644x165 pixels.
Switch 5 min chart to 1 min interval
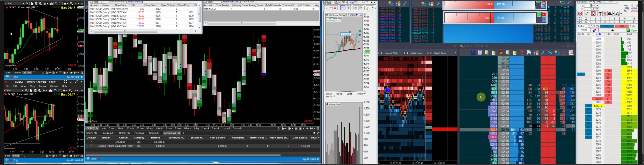point(8,156)
